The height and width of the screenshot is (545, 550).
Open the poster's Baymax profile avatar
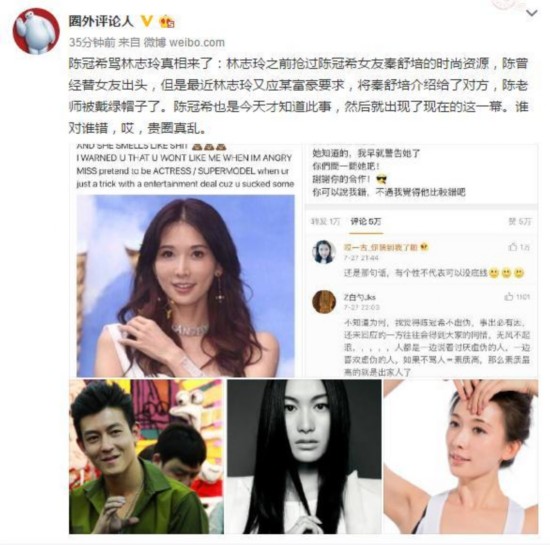[x=36, y=31]
